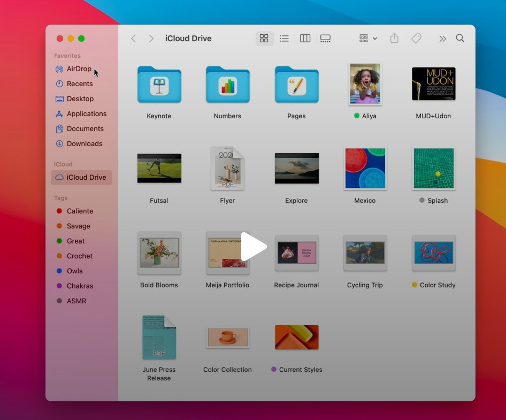
Task: Switch to column view
Action: click(305, 39)
